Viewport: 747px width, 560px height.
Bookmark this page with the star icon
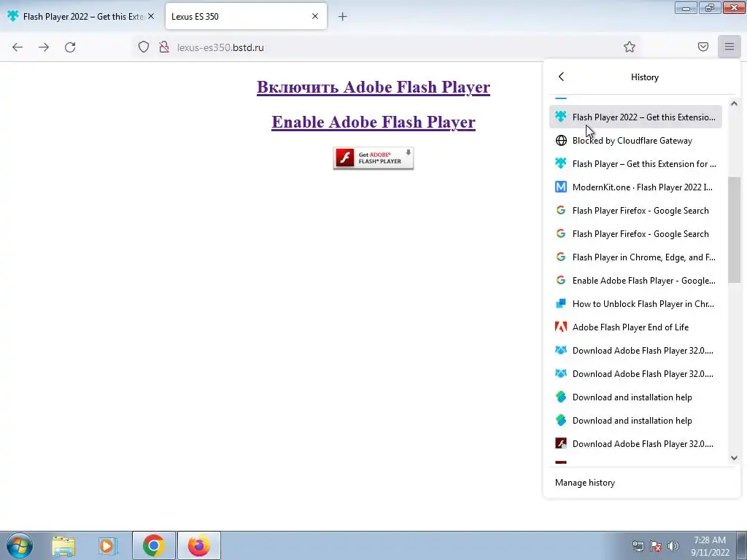pyautogui.click(x=630, y=47)
